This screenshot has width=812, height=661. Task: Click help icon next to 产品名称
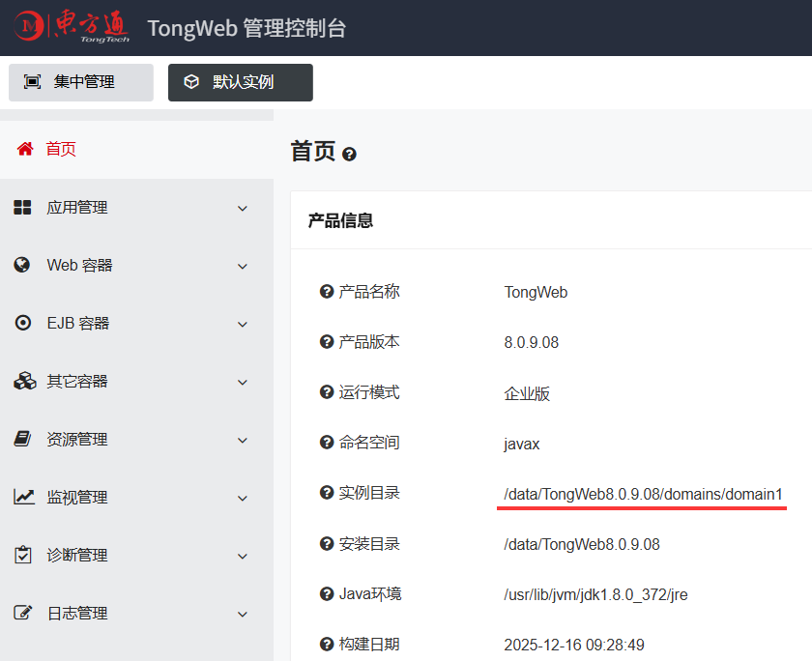pos(327,292)
